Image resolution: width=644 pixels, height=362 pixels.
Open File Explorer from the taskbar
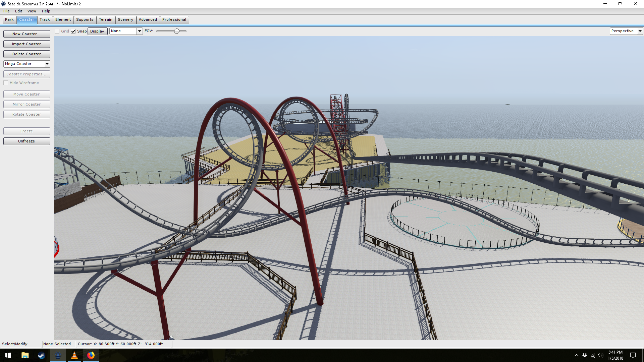pyautogui.click(x=25, y=355)
